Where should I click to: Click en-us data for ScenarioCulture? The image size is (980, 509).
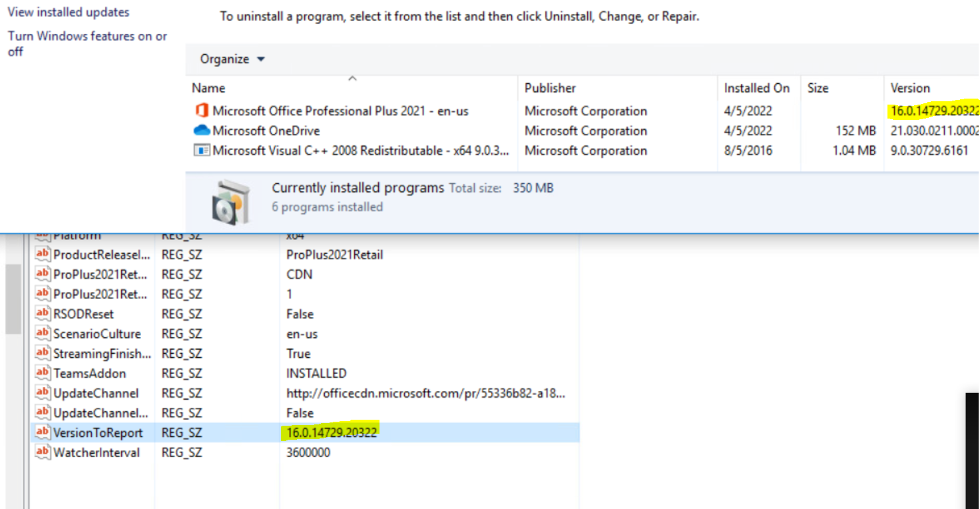tap(302, 334)
